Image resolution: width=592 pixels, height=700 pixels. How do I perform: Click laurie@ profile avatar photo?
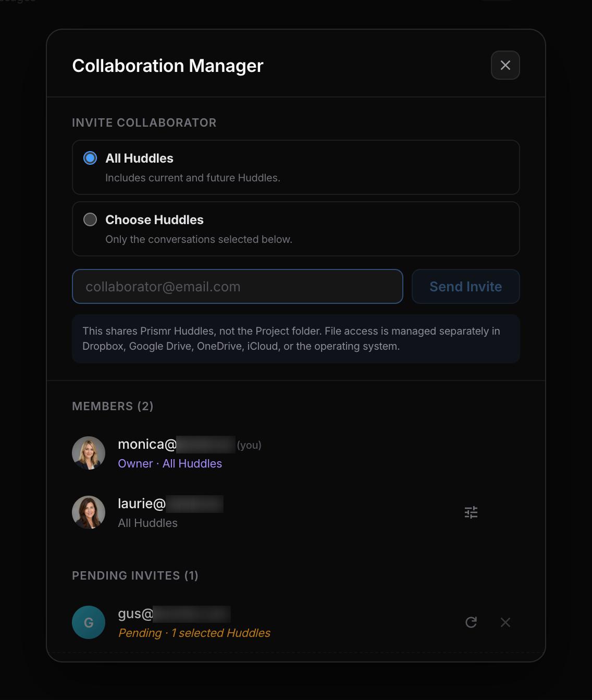point(89,512)
